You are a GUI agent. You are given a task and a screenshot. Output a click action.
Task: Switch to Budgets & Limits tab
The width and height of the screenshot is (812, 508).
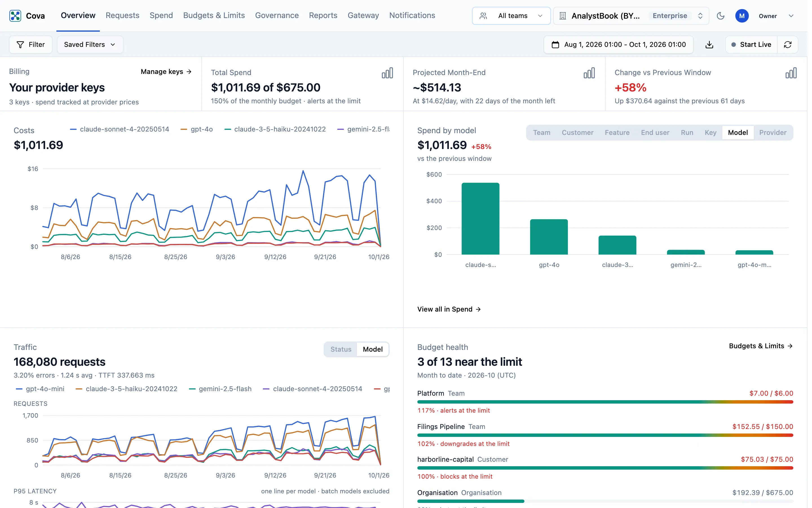[214, 16]
